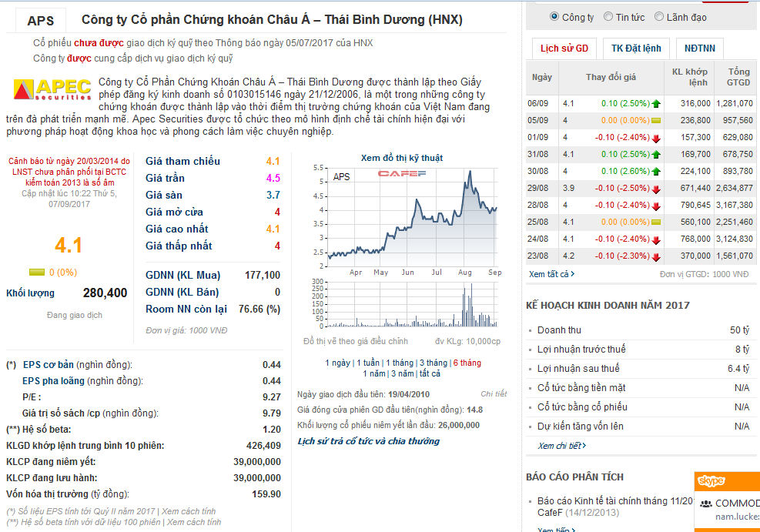This screenshot has height=532, width=760.
Task: Click the yellow price-change indicator beside 0 (0%)
Action: (37, 273)
